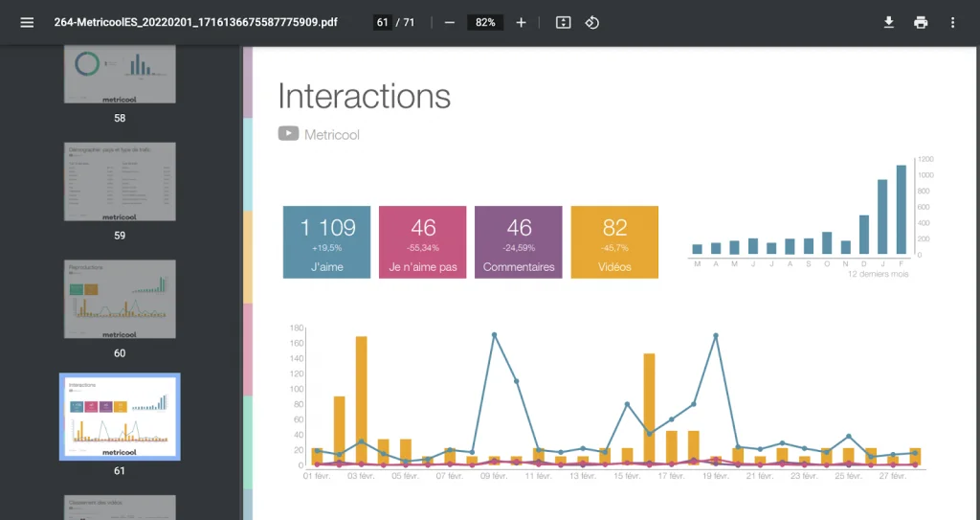
Task: Click the tall orange bar at 03 févr.
Action: click(361, 400)
